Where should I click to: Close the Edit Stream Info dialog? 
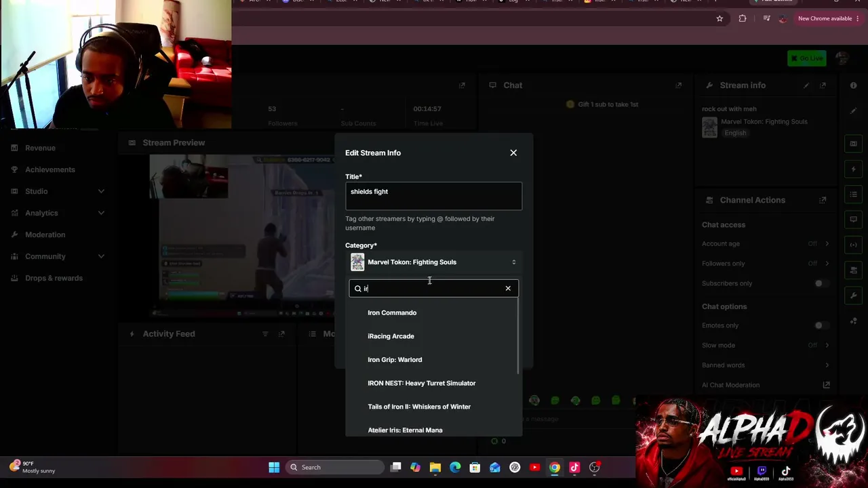(513, 152)
